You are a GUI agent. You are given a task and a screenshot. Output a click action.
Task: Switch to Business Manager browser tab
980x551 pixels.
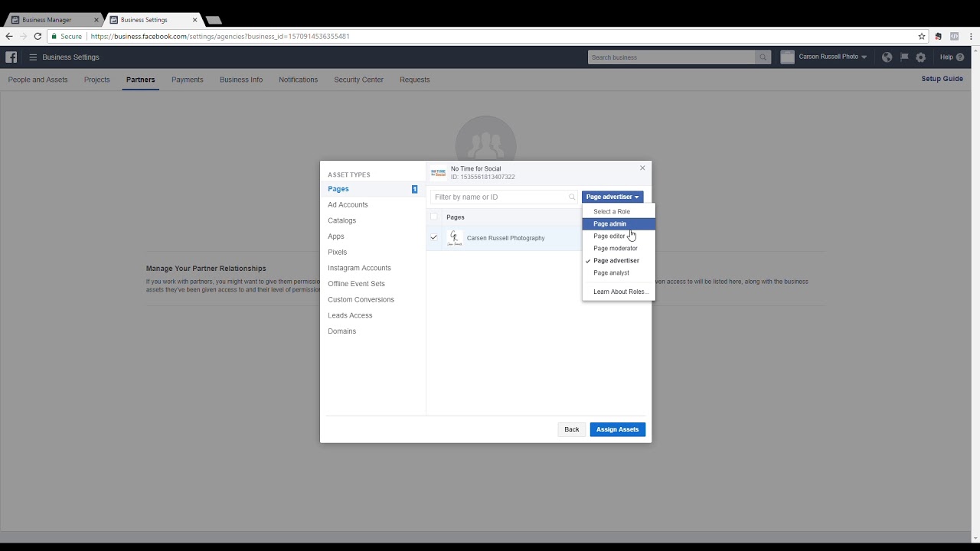click(x=54, y=20)
